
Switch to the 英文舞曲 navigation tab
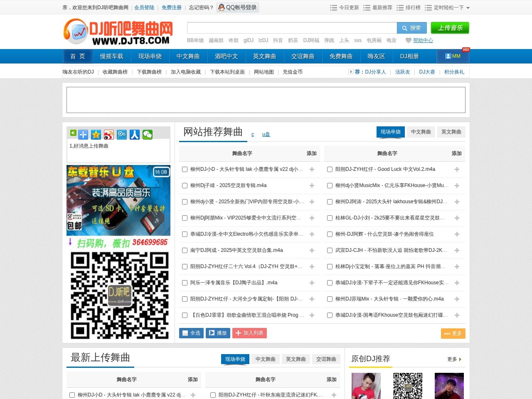pos(264,56)
